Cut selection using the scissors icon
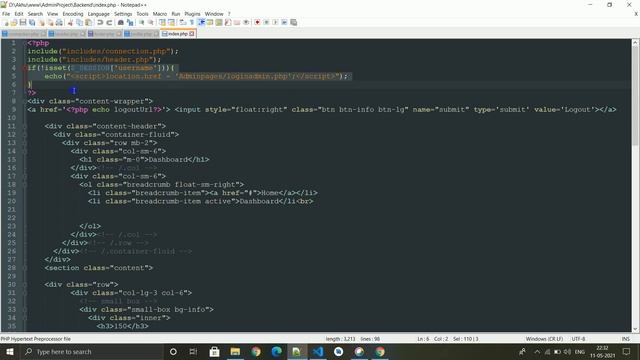Image resolution: width=640 pixels, height=360 pixels. pyautogui.click(x=70, y=22)
